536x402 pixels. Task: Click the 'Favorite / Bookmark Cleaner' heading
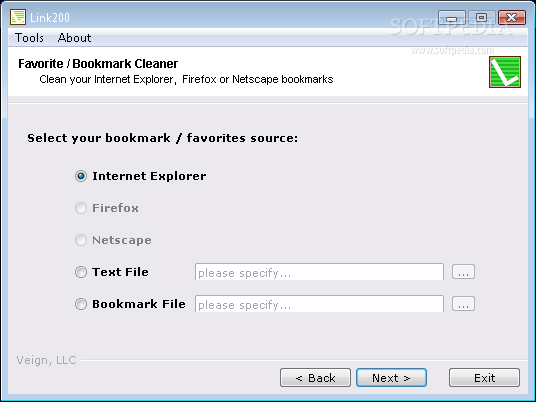pyautogui.click(x=98, y=64)
